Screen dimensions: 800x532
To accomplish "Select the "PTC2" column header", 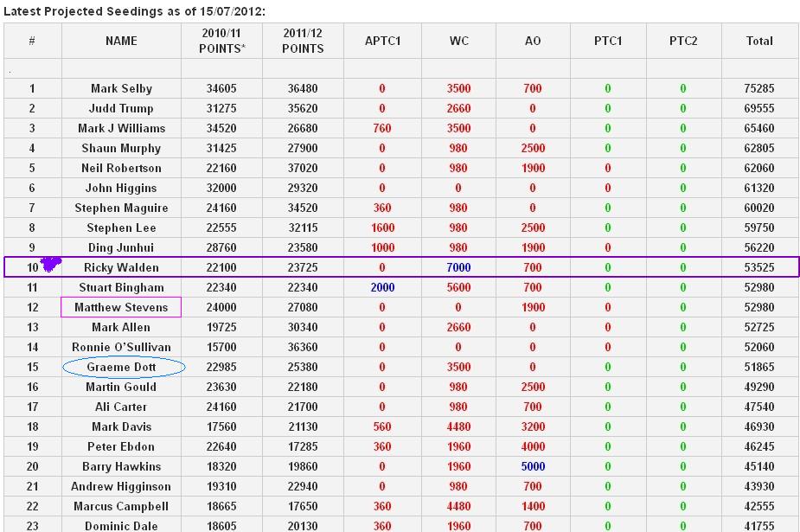I will click(683, 41).
